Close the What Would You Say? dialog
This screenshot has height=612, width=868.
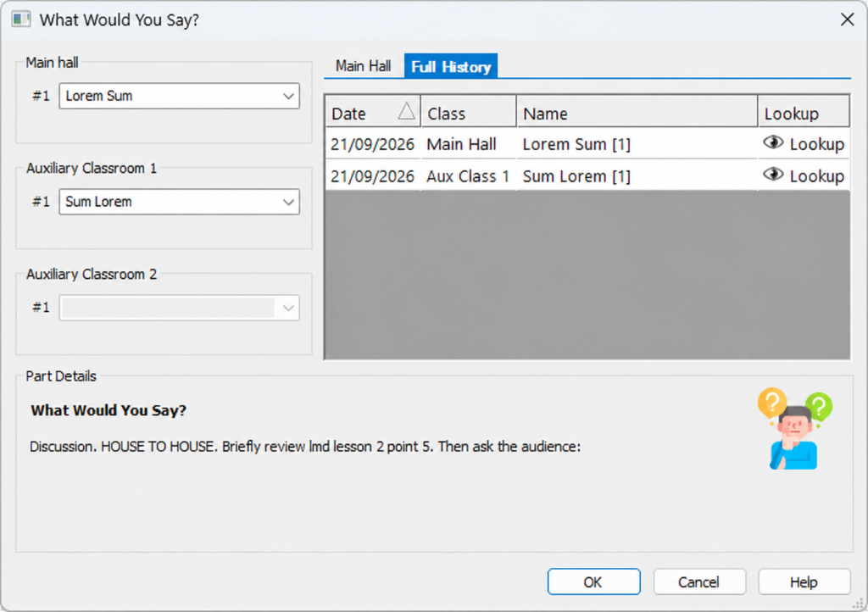847,19
